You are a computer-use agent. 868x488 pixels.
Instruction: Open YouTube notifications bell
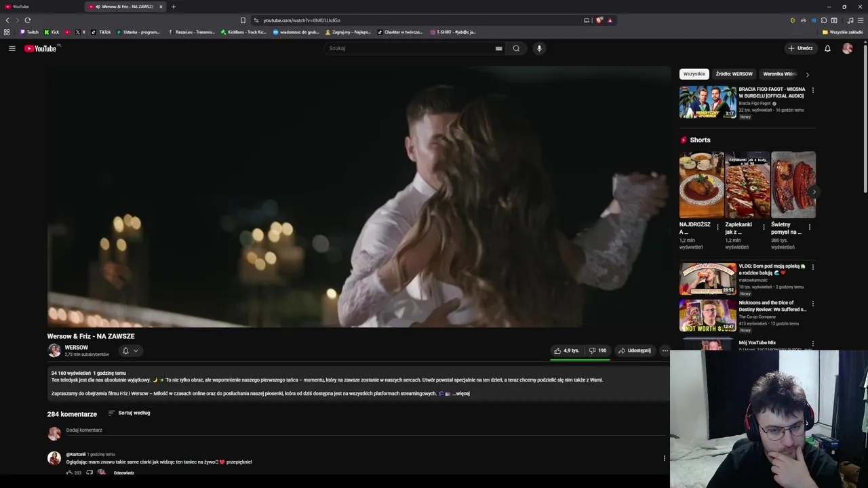tap(827, 48)
